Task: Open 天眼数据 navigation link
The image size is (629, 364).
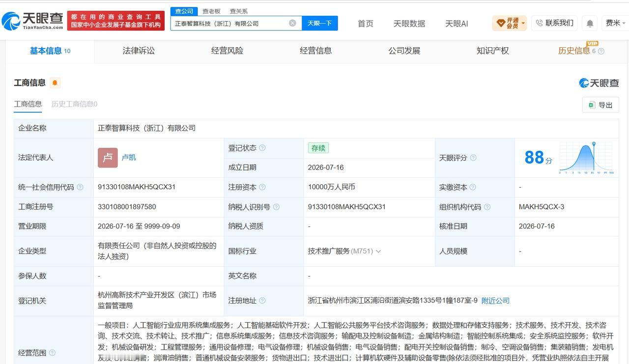Action: 409,24
